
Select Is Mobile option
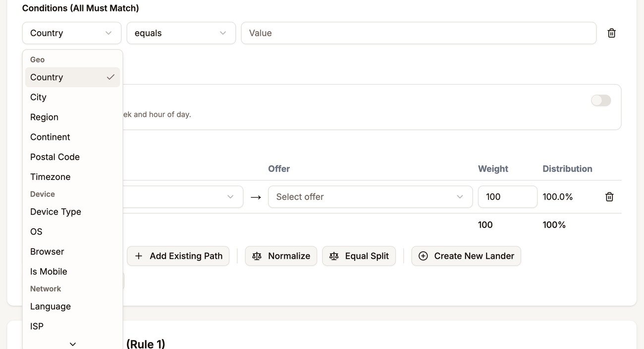pos(73,271)
